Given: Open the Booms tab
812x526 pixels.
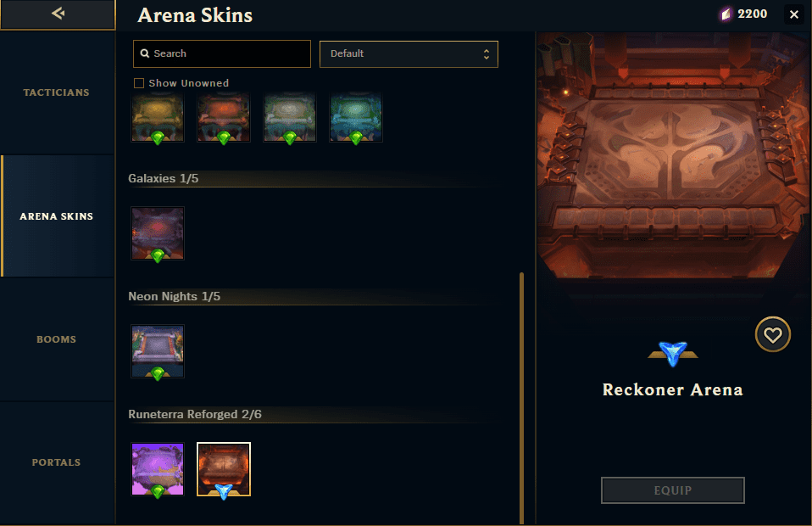Looking at the screenshot, I should pyautogui.click(x=57, y=339).
